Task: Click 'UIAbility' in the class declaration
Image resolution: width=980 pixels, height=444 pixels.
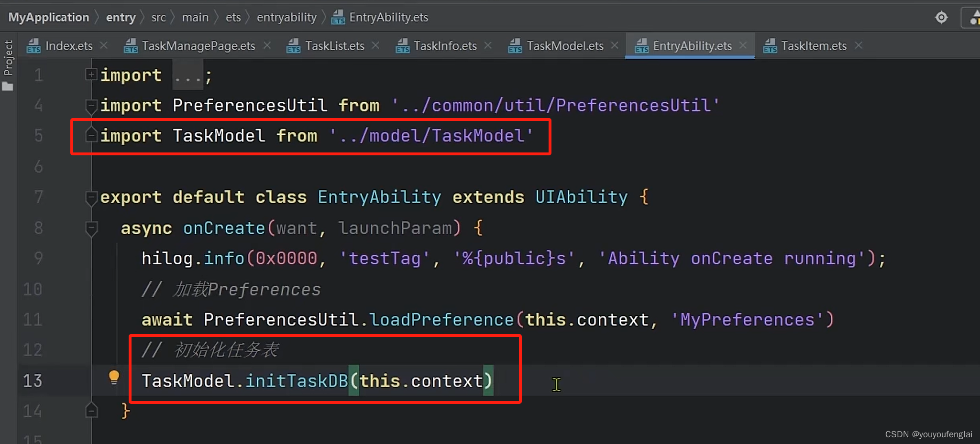Action: tap(581, 197)
